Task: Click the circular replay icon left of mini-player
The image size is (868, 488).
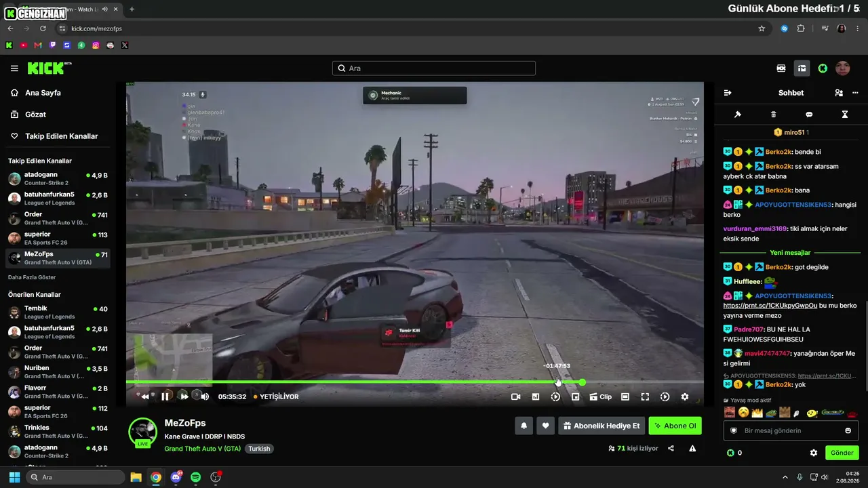Action: [555, 396]
